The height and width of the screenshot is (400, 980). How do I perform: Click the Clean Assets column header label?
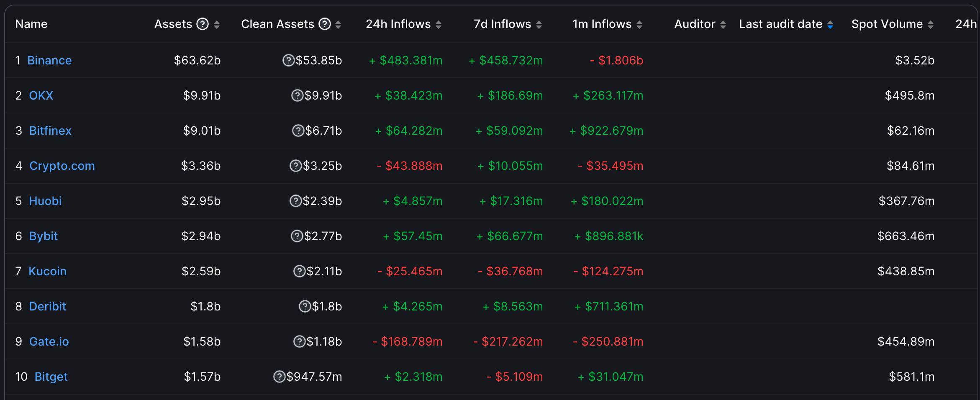[277, 24]
